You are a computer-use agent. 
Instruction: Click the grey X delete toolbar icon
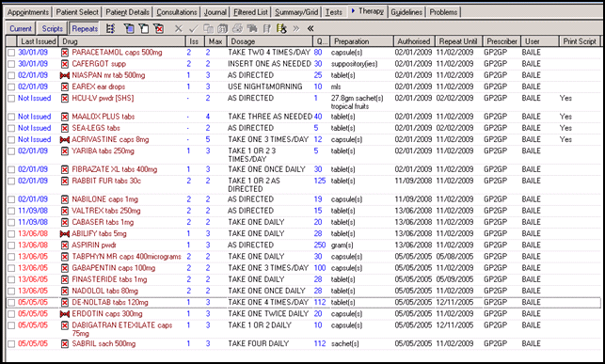tap(178, 28)
